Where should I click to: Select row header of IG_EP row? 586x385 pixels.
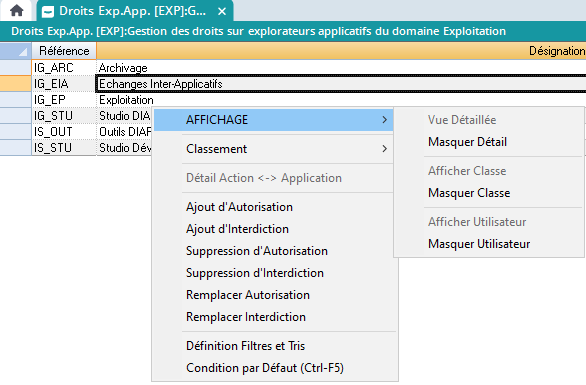pos(16,100)
